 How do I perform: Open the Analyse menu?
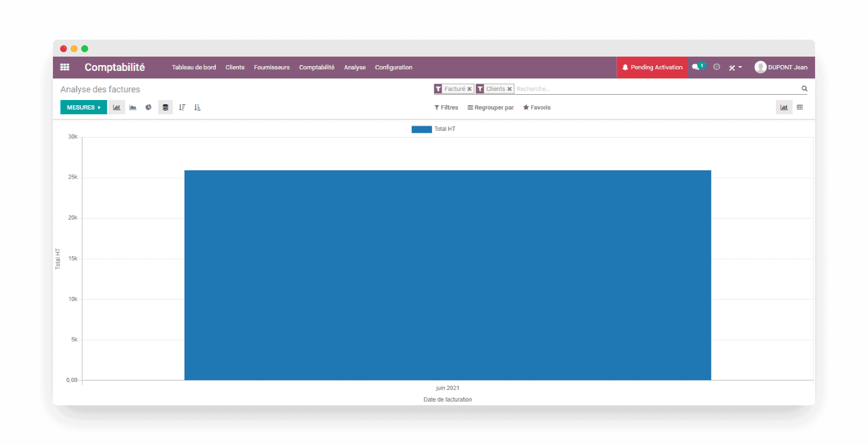355,67
